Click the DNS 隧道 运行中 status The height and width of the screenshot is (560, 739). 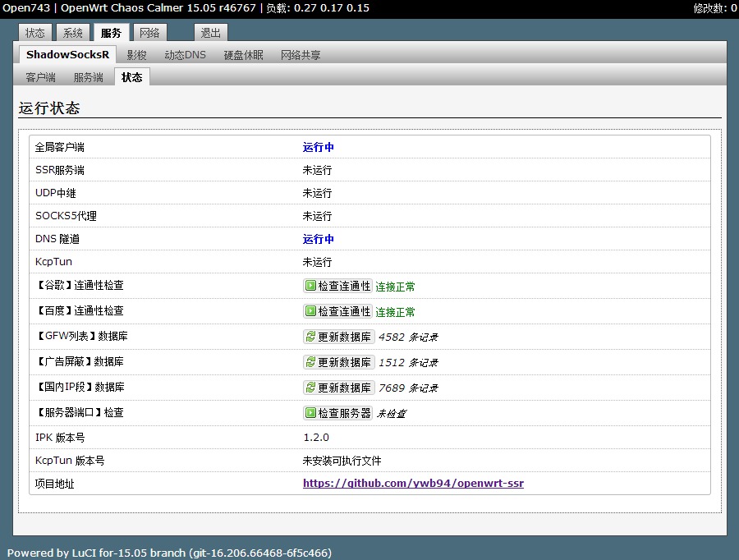tap(318, 239)
